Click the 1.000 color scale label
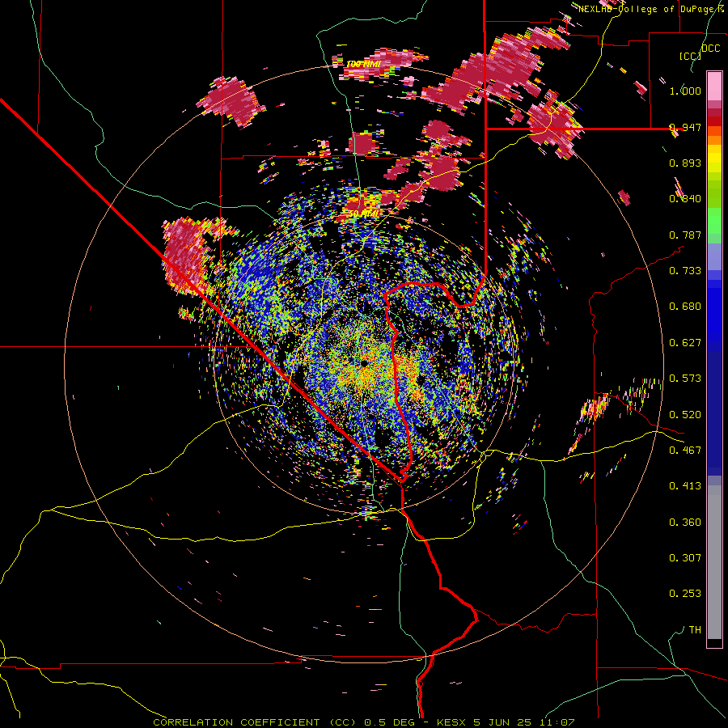Screen dimensions: 728x728 click(685, 91)
